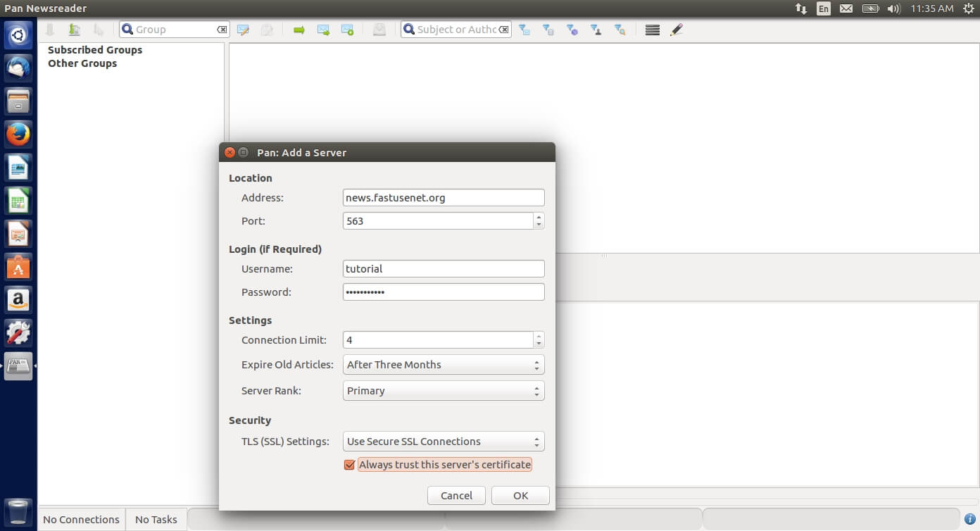Click the thread list view icon
The image size is (980, 531).
pyautogui.click(x=651, y=30)
